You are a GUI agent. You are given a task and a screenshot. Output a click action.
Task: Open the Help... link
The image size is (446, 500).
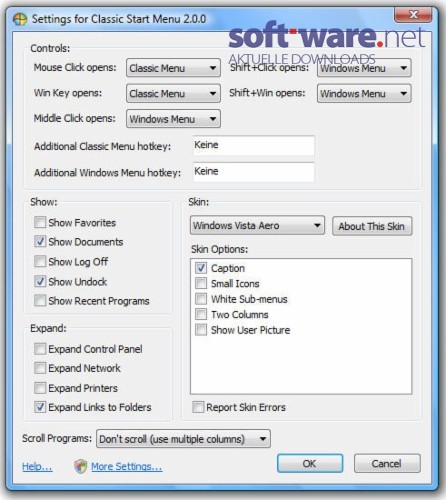tap(37, 466)
